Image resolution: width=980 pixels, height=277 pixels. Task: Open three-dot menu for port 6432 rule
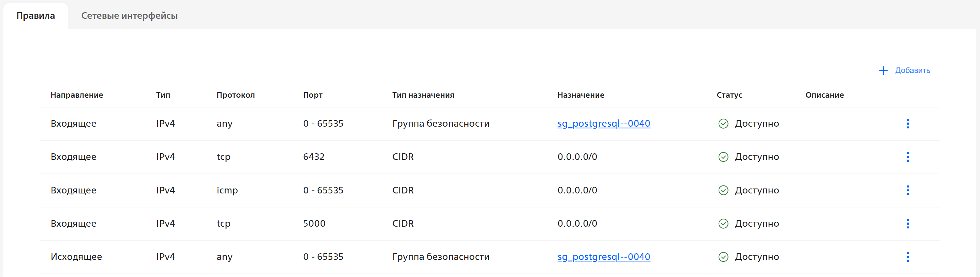click(x=908, y=157)
